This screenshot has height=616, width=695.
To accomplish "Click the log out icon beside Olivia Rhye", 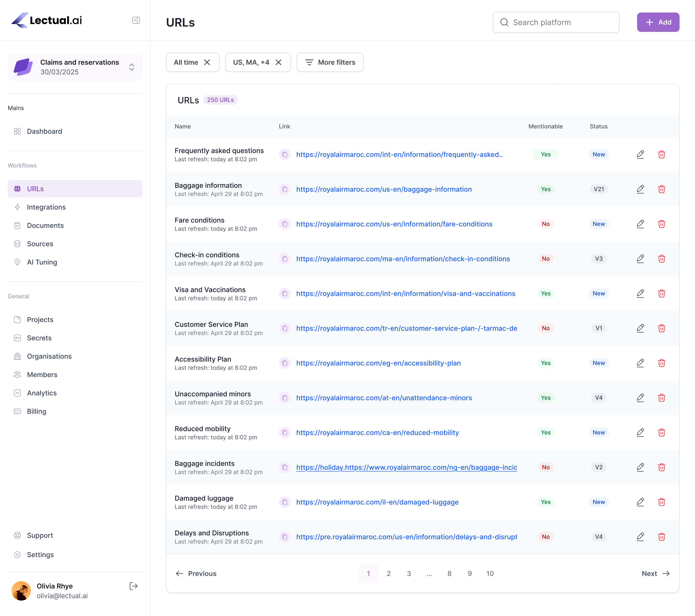I will click(x=134, y=586).
